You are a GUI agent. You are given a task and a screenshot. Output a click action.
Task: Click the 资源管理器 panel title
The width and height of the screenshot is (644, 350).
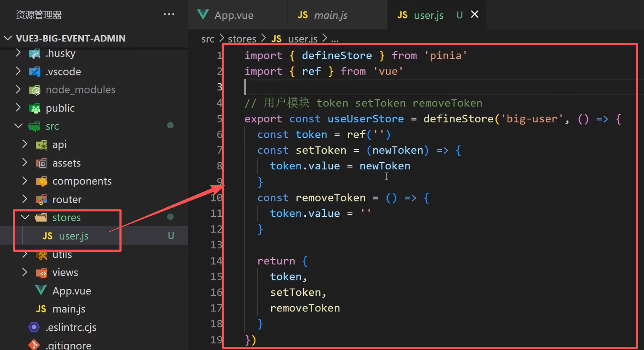39,15
